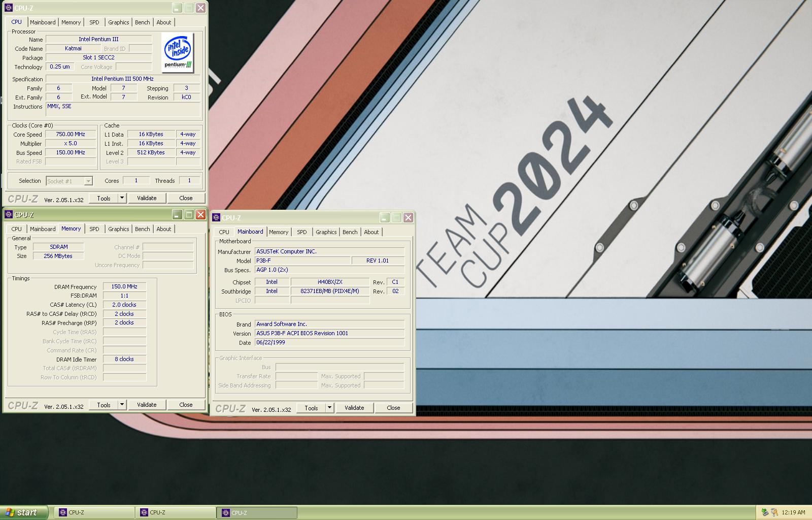812x520 pixels.
Task: Click the Code Name Katmai field
Action: tap(73, 49)
